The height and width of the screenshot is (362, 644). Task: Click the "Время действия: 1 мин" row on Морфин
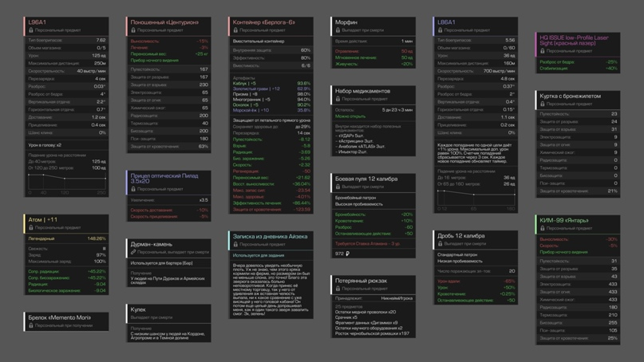(373, 41)
